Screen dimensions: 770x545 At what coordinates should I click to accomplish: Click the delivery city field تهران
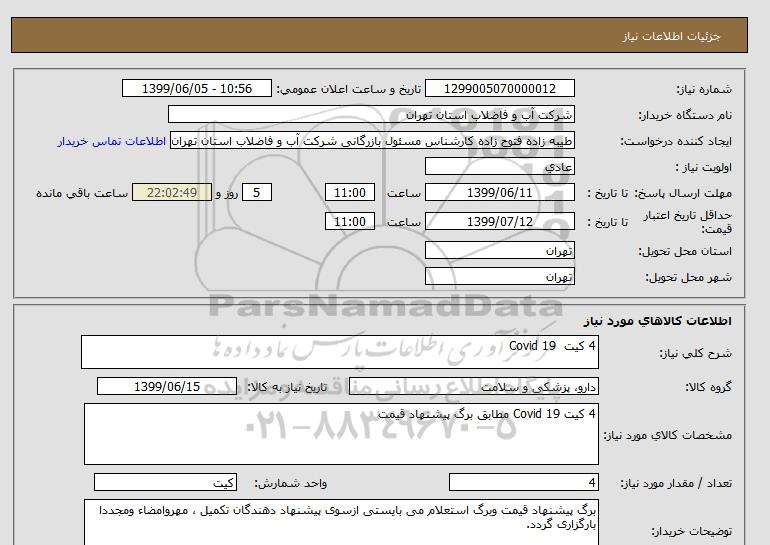pyautogui.click(x=499, y=276)
